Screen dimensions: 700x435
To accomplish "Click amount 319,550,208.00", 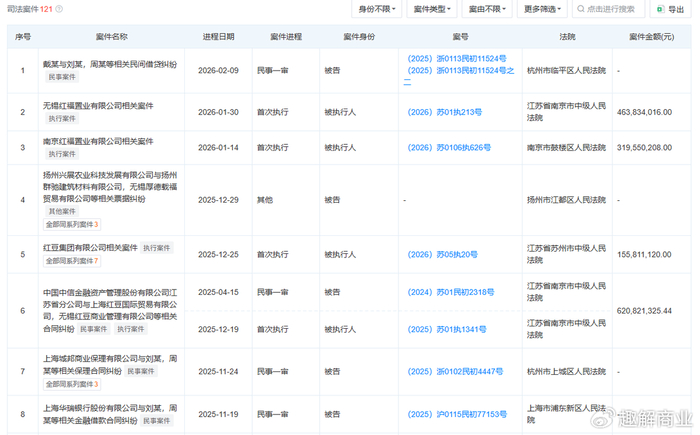I will pyautogui.click(x=644, y=147).
